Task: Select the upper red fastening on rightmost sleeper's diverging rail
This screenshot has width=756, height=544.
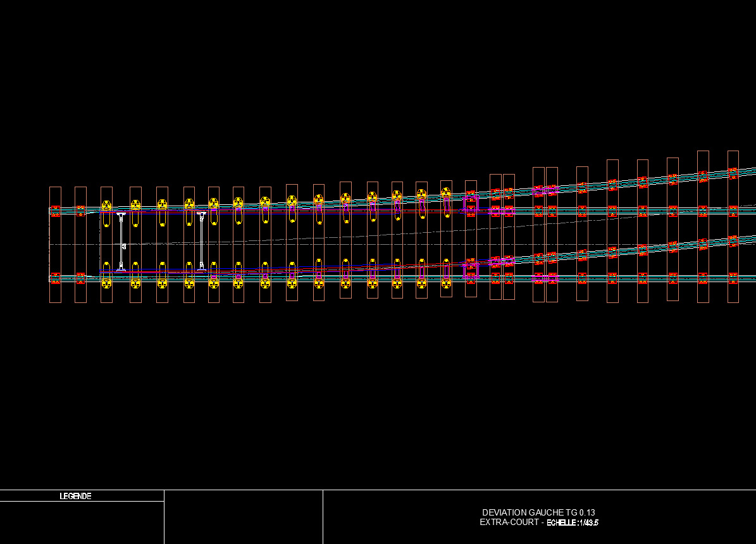Action: (733, 173)
